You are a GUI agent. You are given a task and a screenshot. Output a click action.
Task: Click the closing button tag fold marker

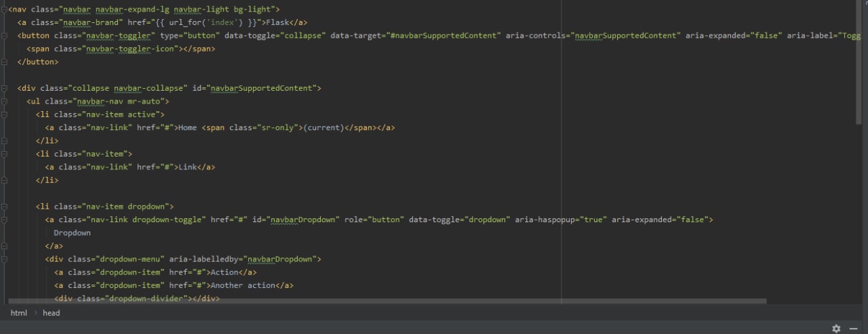[4, 62]
